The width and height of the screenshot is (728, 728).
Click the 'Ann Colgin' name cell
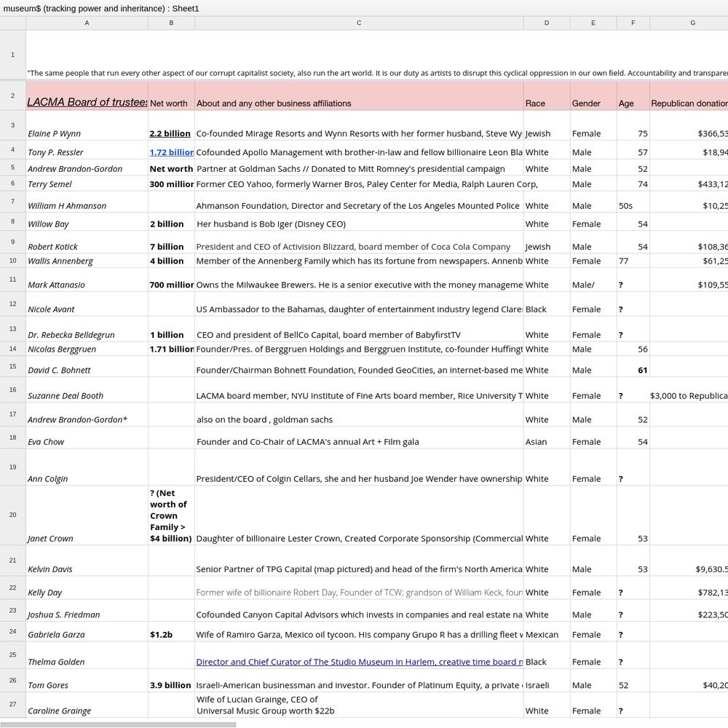coord(87,467)
